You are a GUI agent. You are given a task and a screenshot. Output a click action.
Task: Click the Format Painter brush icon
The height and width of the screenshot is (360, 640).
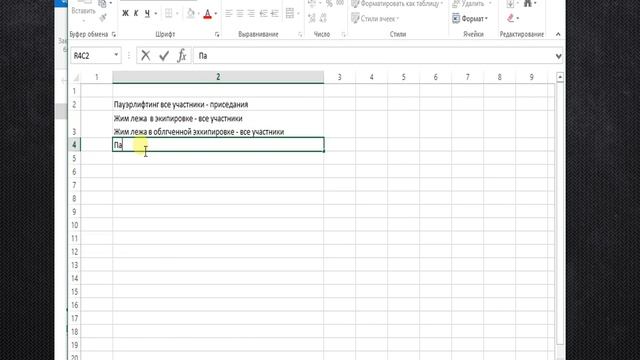click(103, 17)
